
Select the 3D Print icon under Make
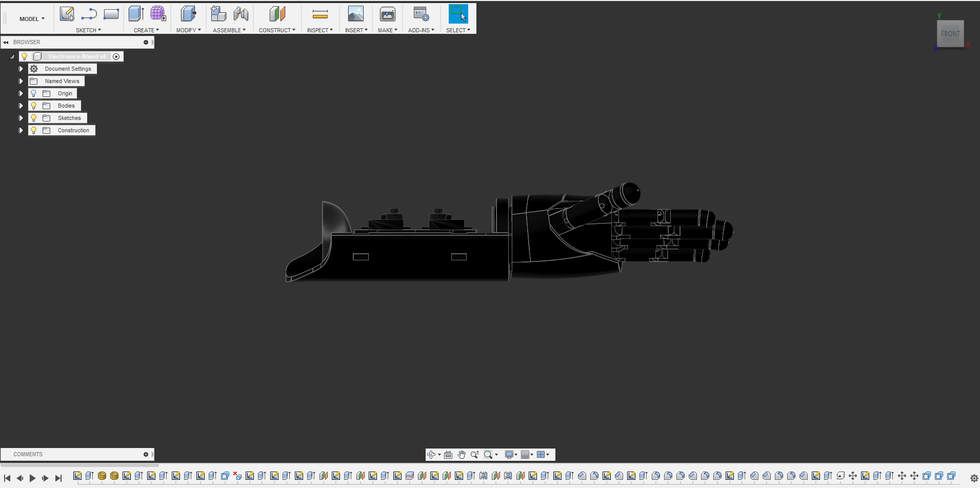pos(388,14)
